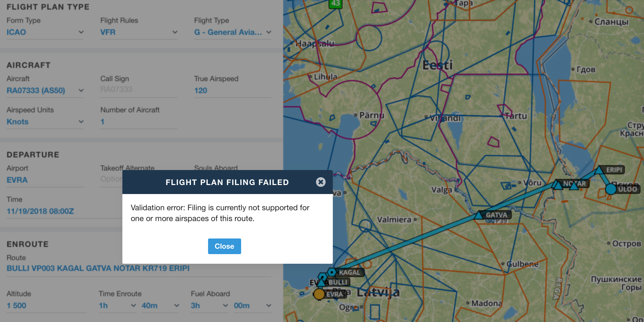Viewport: 644px width, 322px height.
Task: Expand the Airspeed Units Knots dropdown
Action: coord(45,122)
